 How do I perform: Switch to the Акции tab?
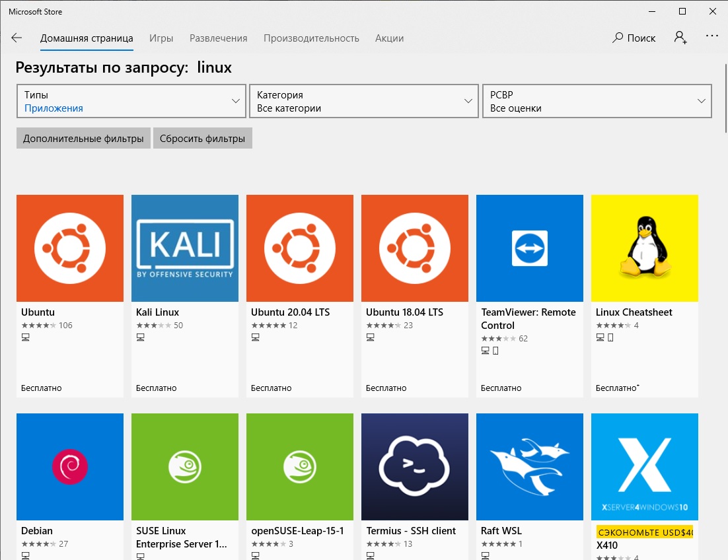[x=389, y=38]
